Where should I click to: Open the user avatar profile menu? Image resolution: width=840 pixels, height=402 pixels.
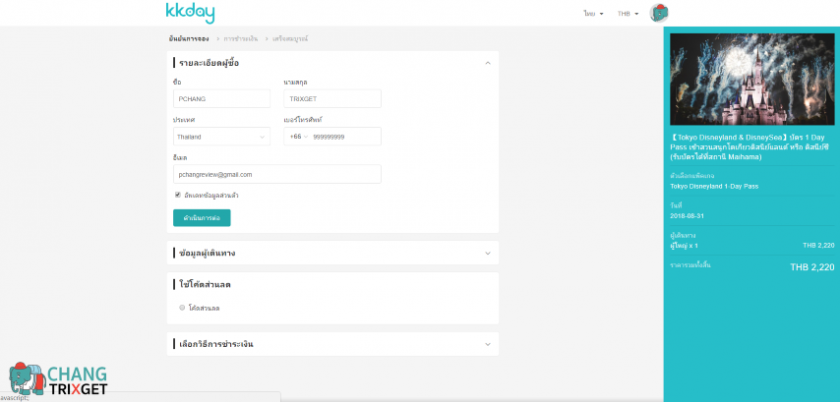pos(659,13)
